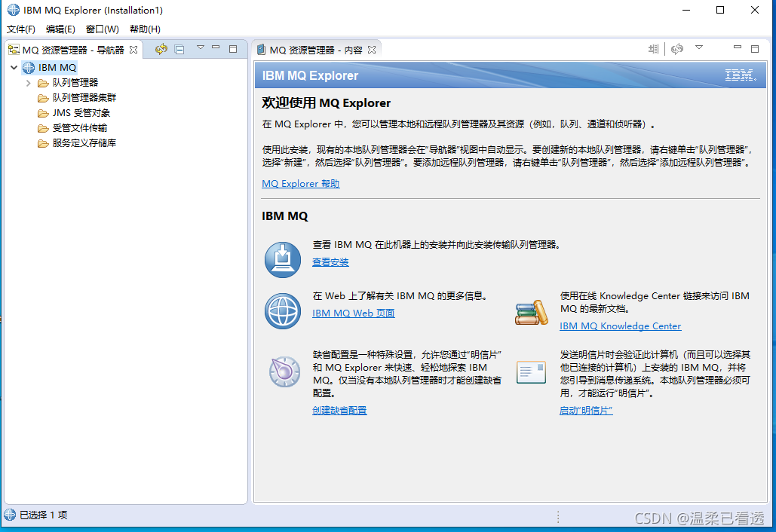776x532 pixels.
Task: Open the content view menu dropdown arrow
Action: pyautogui.click(x=699, y=47)
